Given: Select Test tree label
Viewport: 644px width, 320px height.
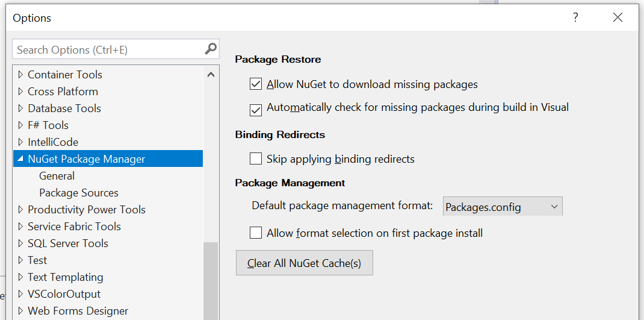Looking at the screenshot, I should pos(37,260).
